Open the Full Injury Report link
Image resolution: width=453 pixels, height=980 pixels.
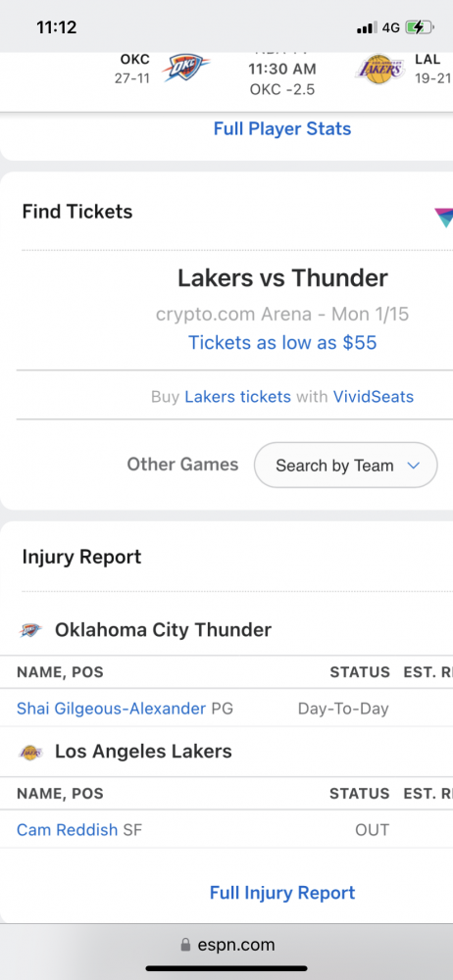click(282, 893)
